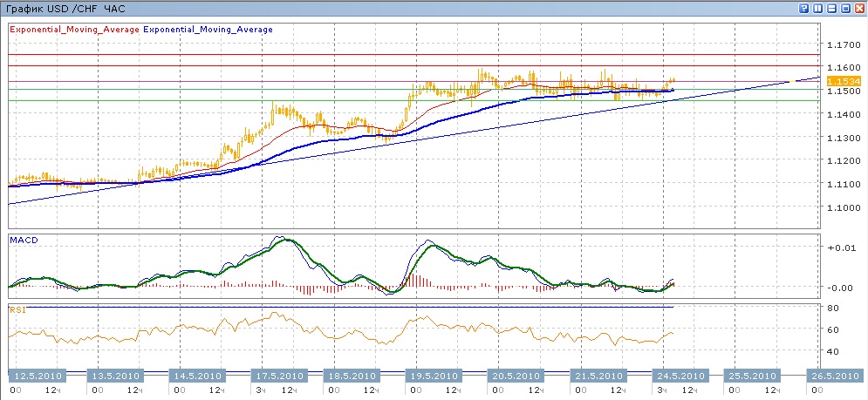This screenshot has height=400, width=868.
Task: Click the current price tag 1.1534
Action: pos(844,81)
